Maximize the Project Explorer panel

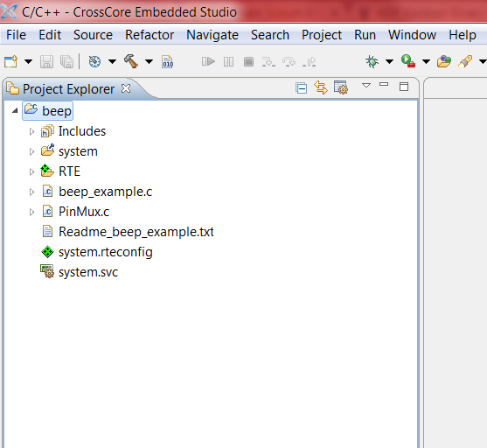coord(404,87)
